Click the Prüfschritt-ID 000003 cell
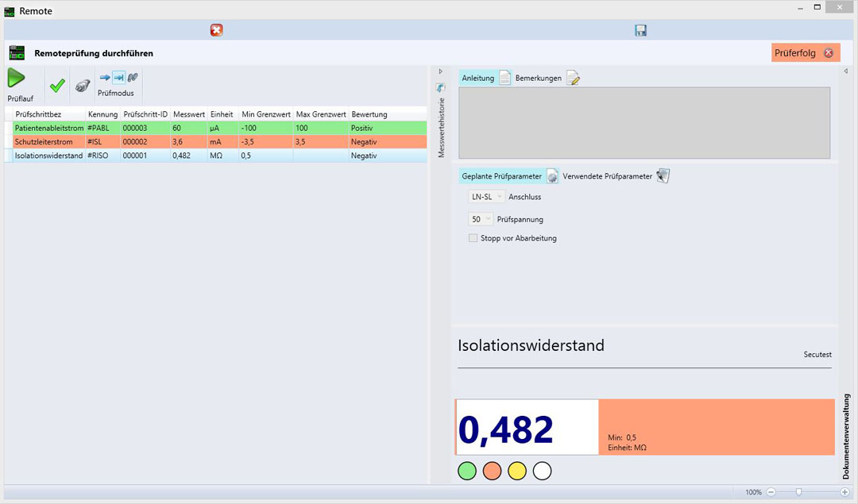The image size is (858, 504). coord(145,128)
